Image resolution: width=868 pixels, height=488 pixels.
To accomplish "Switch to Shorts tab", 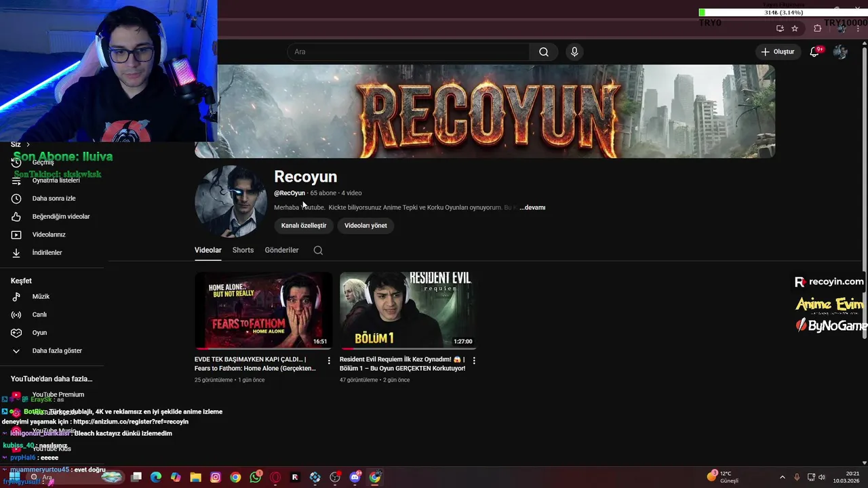I will (243, 250).
